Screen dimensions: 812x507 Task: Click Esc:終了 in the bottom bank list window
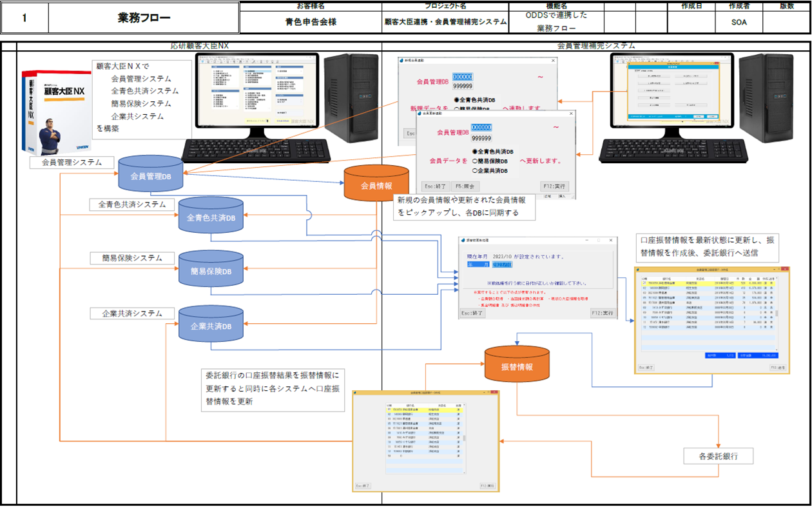363,485
